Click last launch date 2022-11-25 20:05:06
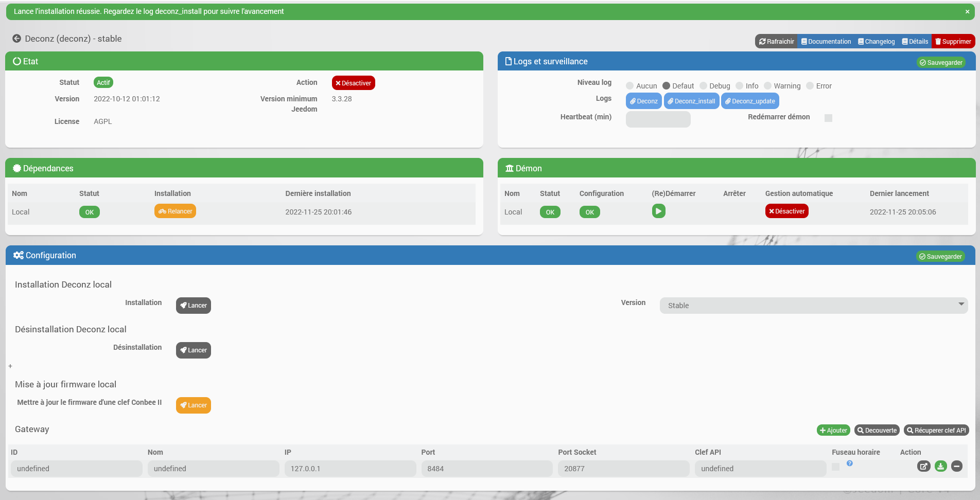The image size is (980, 500). pos(903,212)
